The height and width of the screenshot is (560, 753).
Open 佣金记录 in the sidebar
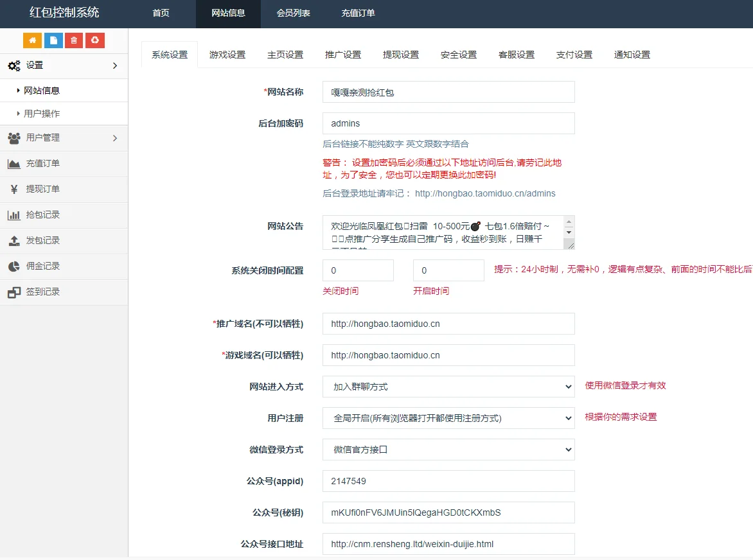(42, 267)
